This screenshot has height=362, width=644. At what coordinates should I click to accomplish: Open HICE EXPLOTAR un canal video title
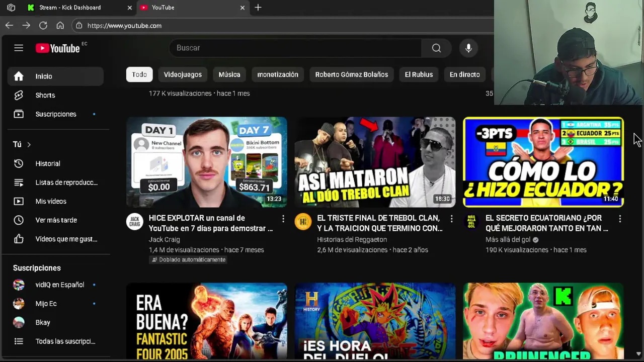[x=211, y=223]
